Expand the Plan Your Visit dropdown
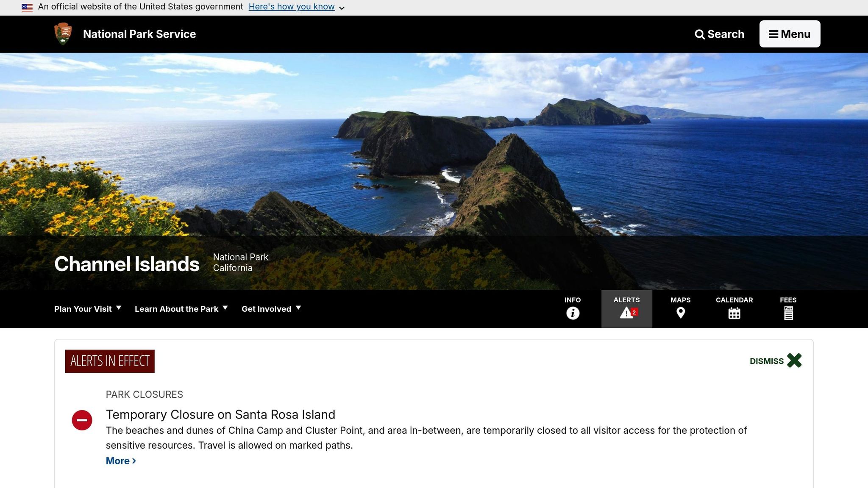The width and height of the screenshot is (868, 488). (x=88, y=309)
